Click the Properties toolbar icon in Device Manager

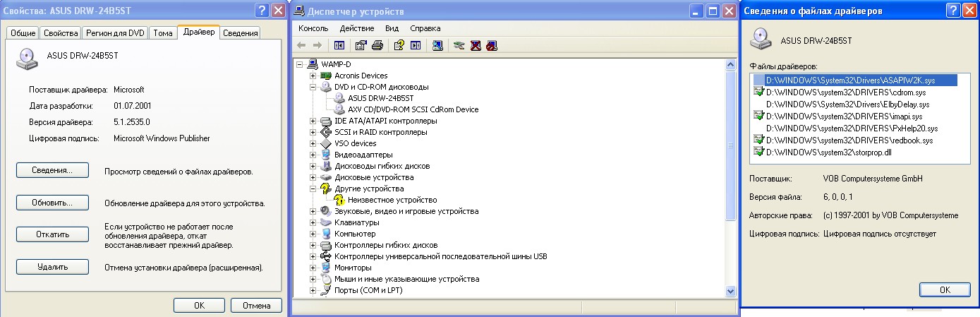(x=361, y=46)
